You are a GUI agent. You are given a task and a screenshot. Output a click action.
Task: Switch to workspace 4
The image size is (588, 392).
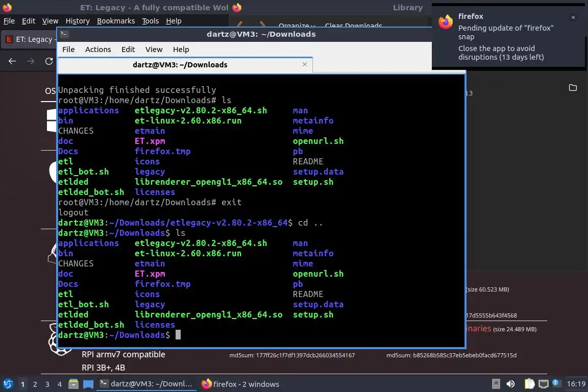(x=60, y=384)
